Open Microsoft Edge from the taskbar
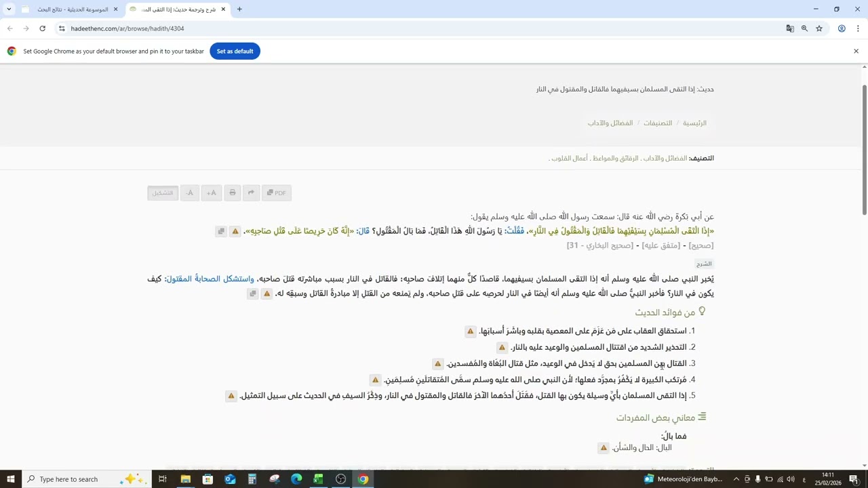The height and width of the screenshot is (488, 868). [x=296, y=479]
